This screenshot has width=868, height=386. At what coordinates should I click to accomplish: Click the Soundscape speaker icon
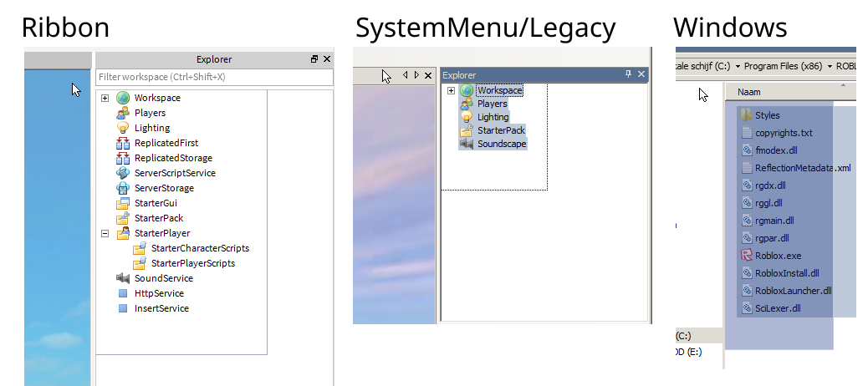[467, 144]
